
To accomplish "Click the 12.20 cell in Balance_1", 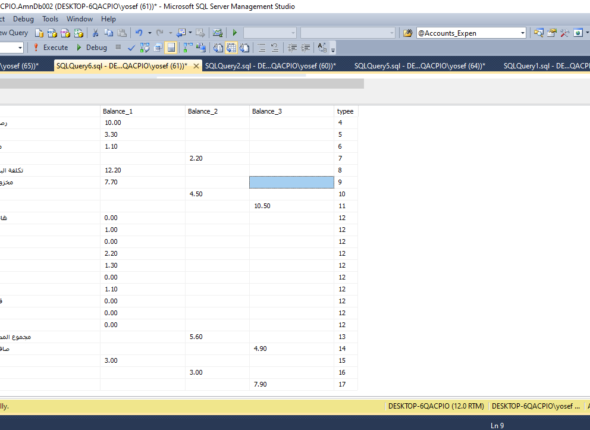I will [x=143, y=170].
